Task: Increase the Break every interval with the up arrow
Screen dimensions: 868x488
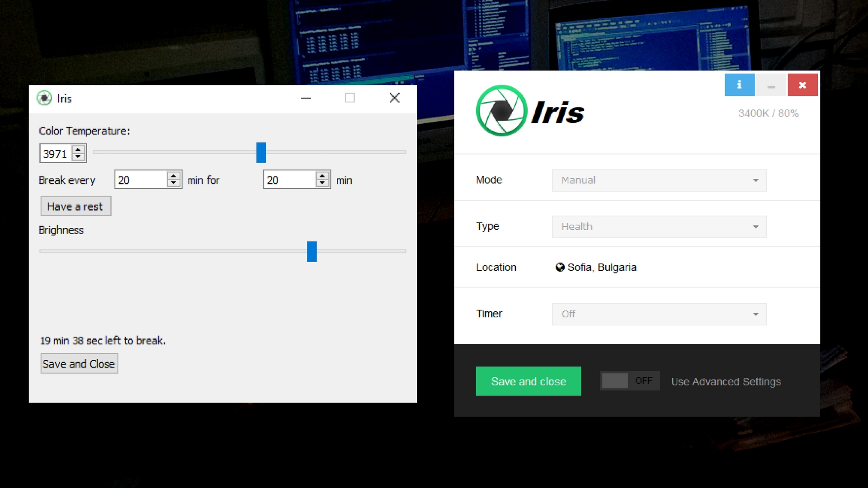Action: (x=174, y=176)
